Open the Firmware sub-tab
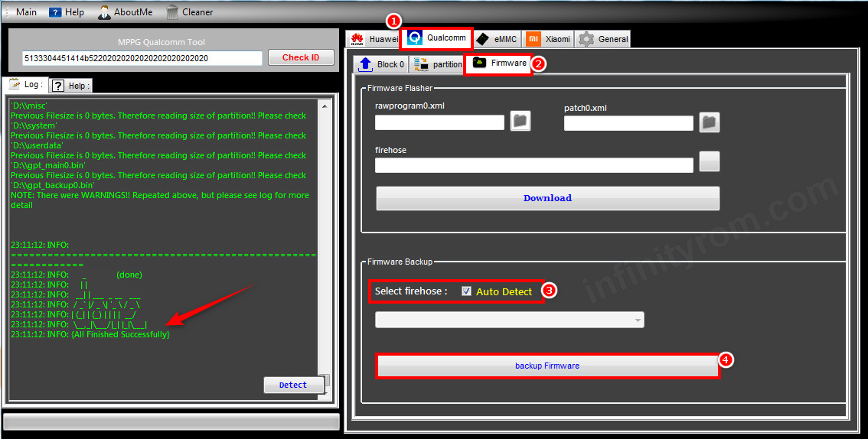The height and width of the screenshot is (439, 868). (x=498, y=63)
